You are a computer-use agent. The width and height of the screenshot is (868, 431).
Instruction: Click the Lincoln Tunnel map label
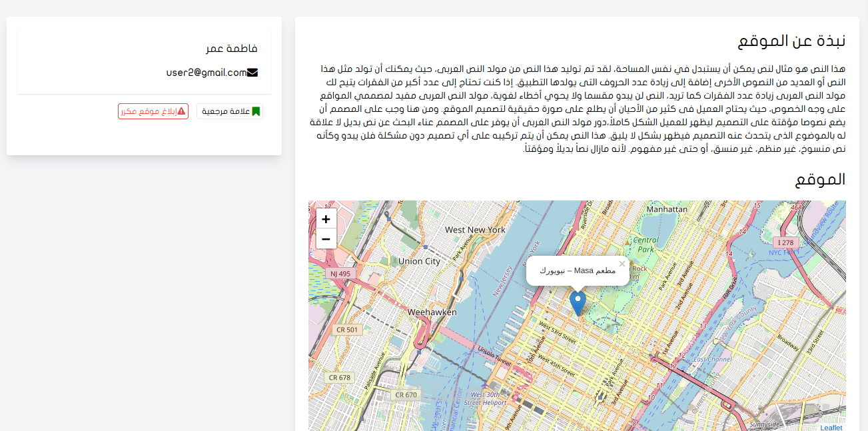click(494, 356)
